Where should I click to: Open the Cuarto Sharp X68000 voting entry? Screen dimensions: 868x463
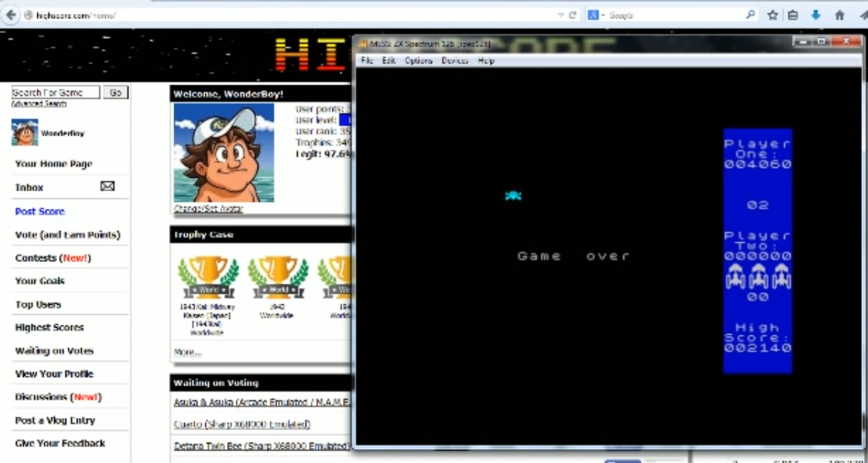tap(242, 424)
